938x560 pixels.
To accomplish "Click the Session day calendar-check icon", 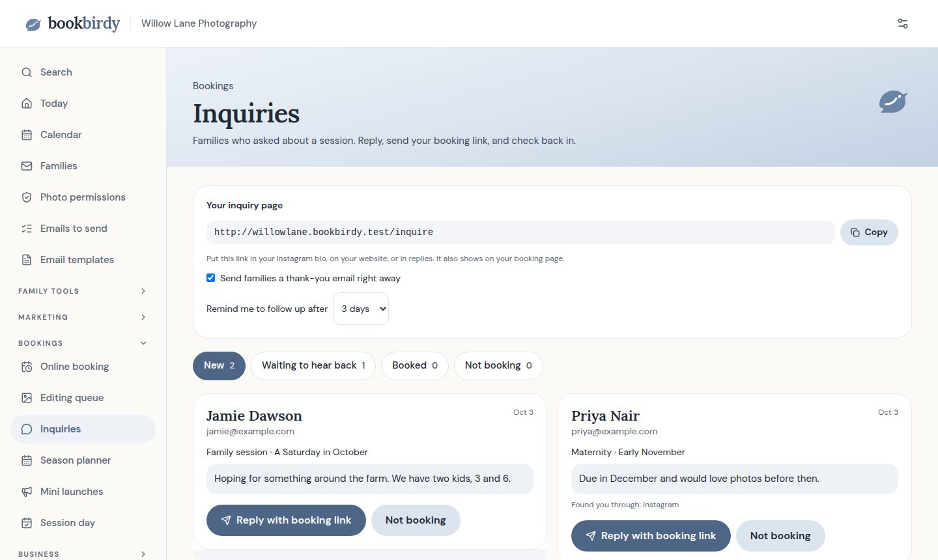I will [x=27, y=523].
